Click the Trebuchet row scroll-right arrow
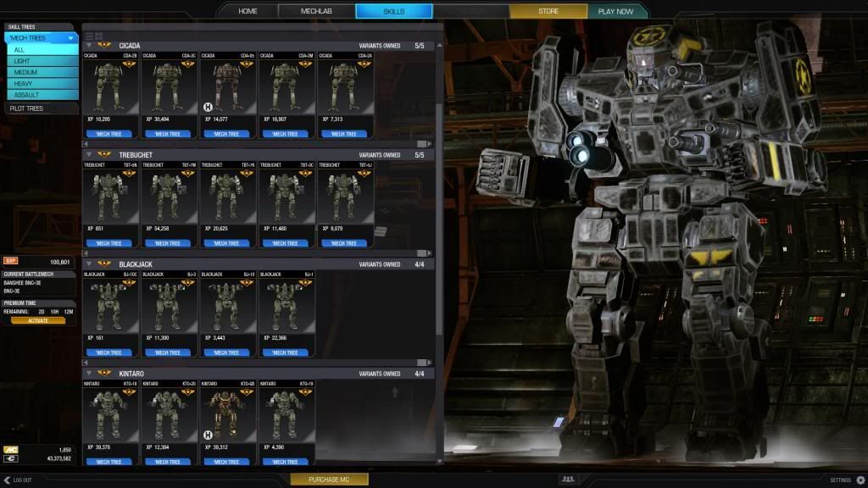The height and width of the screenshot is (488, 868). coord(430,253)
